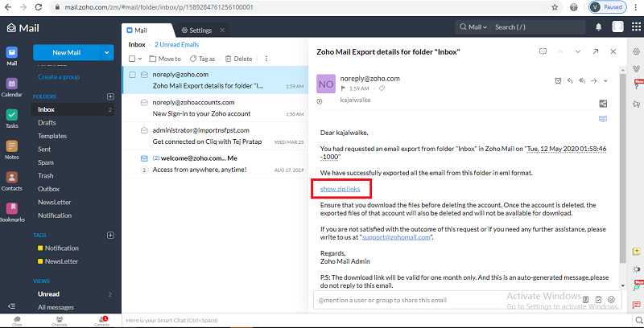Click the Reply arrow icon
The height and width of the screenshot is (328, 644).
pyautogui.click(x=570, y=81)
